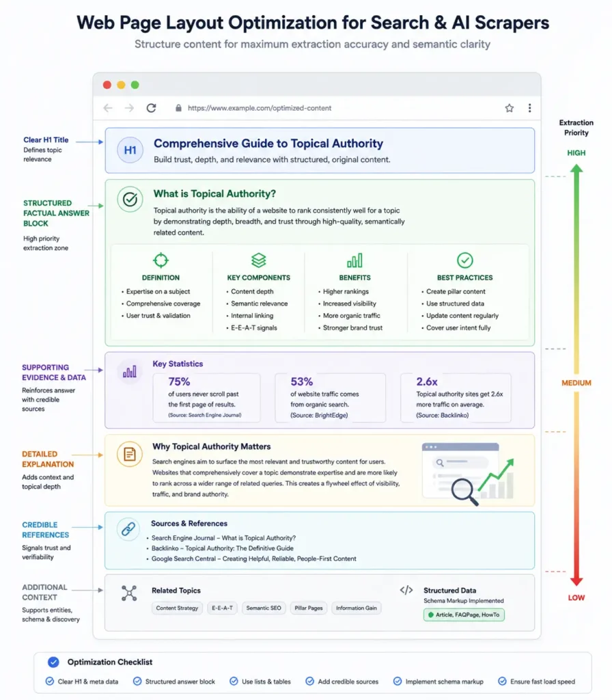Viewport: 612px width, 700px height.
Task: Click the padlock icon in the address bar
Action: pyautogui.click(x=178, y=108)
